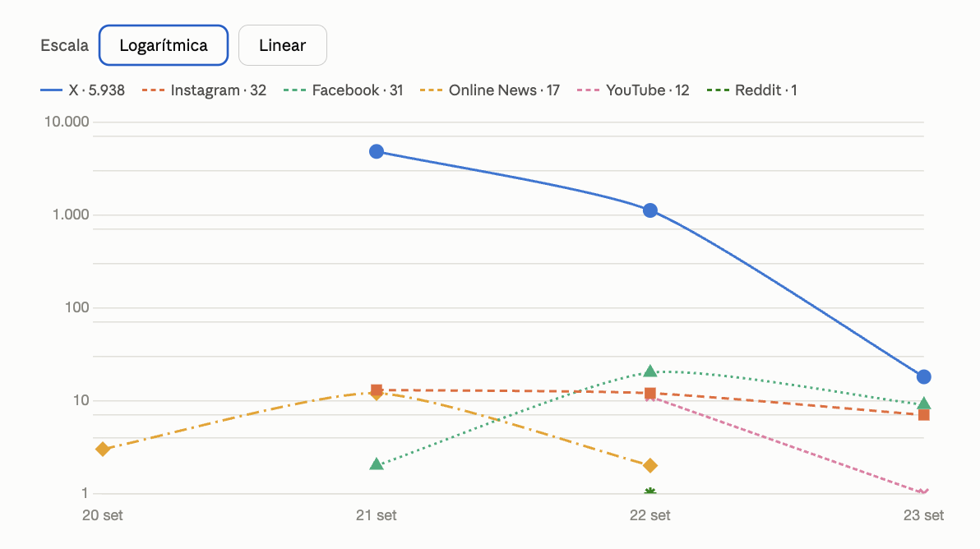Toggle the Online News legend entry
This screenshot has height=549, width=980.
tap(490, 90)
